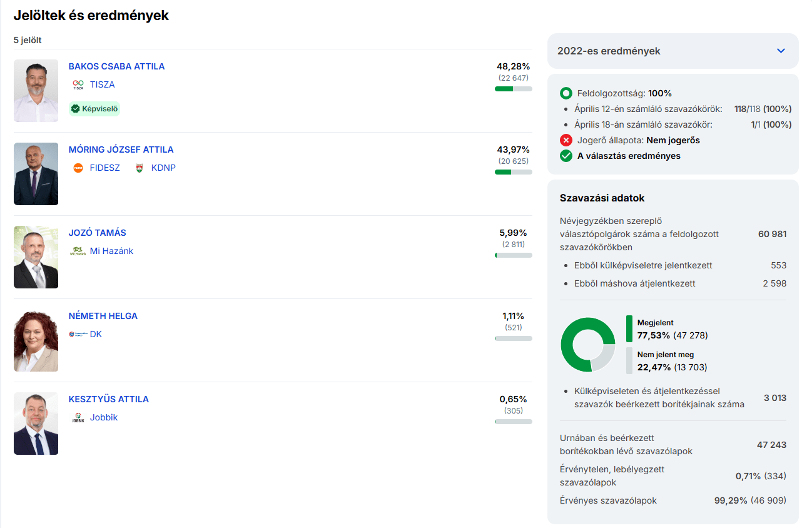Viewport: 812px width, 528px height.
Task: Click the KDNP crest icon
Action: (139, 168)
